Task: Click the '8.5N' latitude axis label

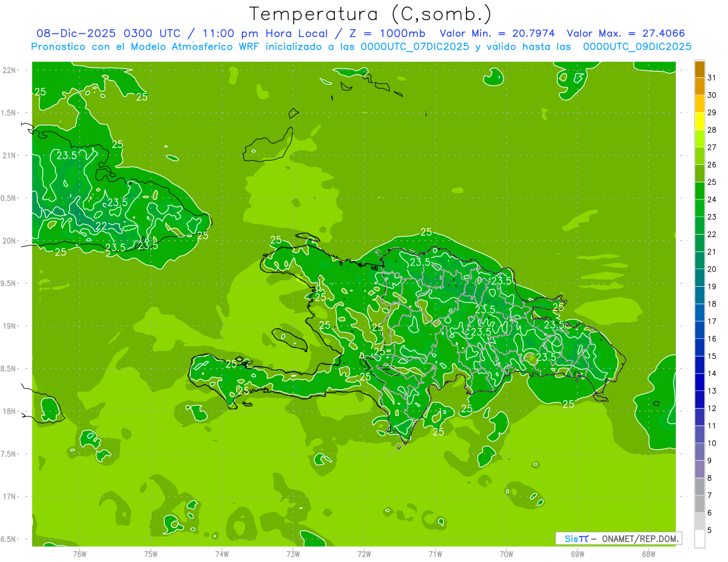Action: tap(9, 369)
